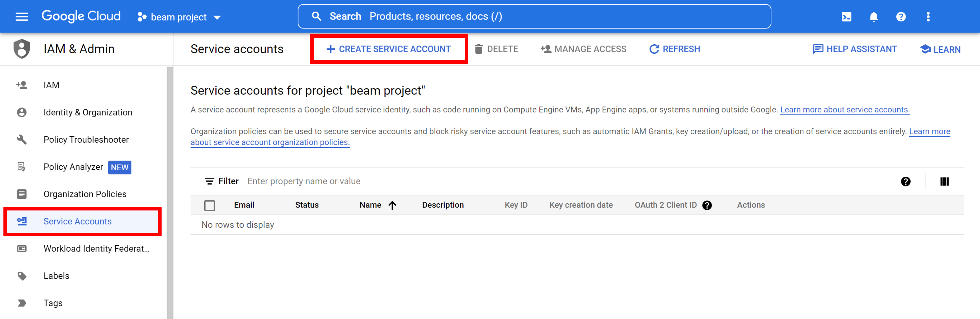The image size is (980, 319).
Task: Open Workload Identity Federation section
Action: tap(96, 248)
